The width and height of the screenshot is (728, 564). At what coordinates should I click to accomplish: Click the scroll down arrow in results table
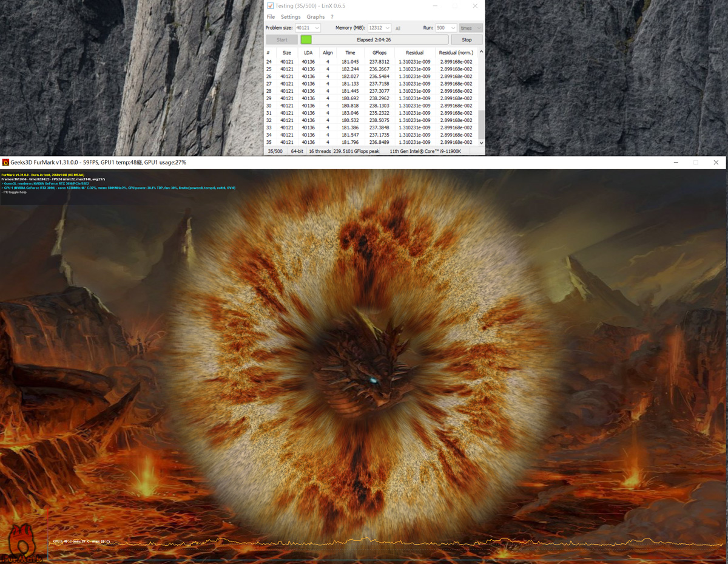482,143
